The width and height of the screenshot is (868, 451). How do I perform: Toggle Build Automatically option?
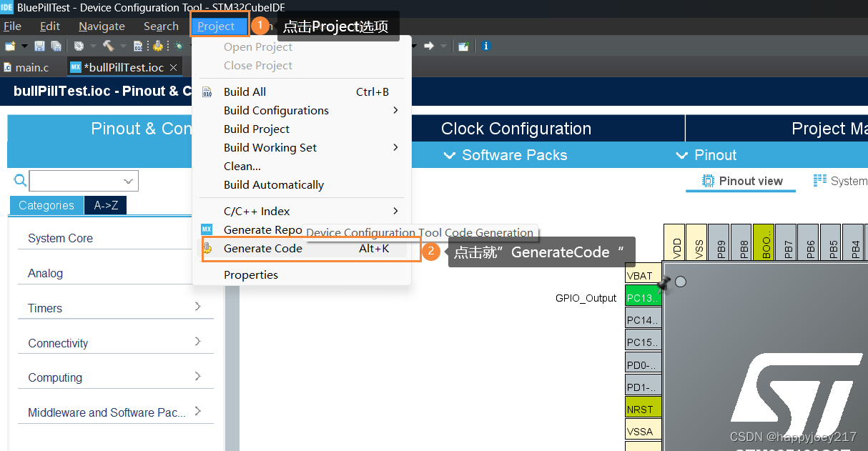click(x=302, y=184)
